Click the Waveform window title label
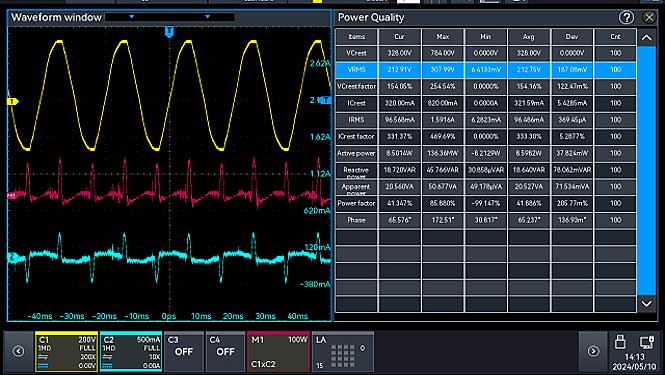The width and height of the screenshot is (665, 375). (56, 17)
